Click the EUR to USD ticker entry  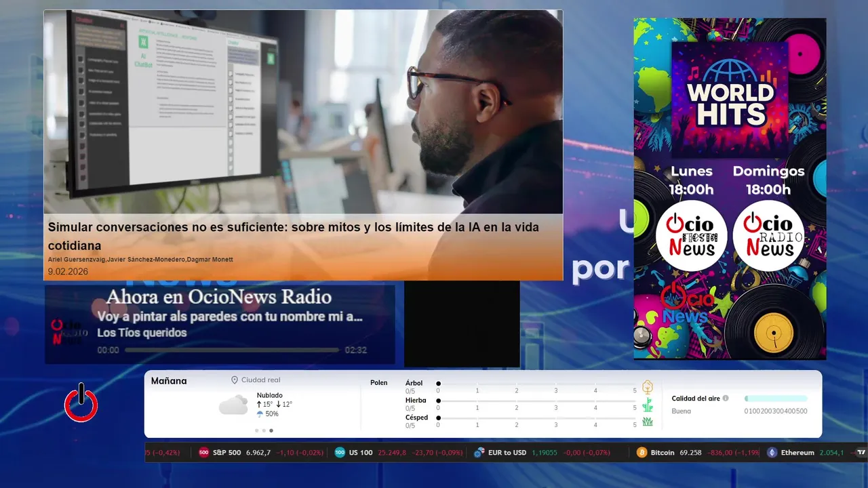[542, 452]
